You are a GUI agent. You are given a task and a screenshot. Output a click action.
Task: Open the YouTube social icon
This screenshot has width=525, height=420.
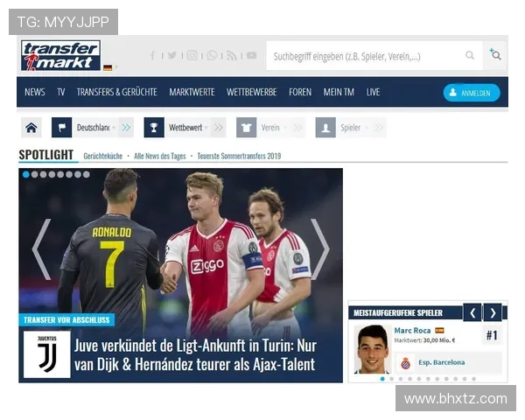click(251, 55)
